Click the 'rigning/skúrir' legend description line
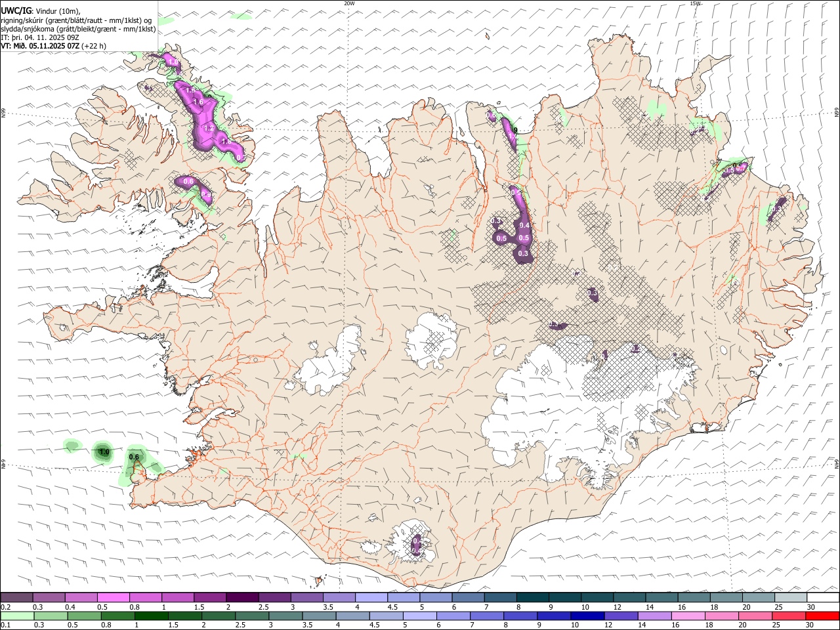 [x=76, y=20]
